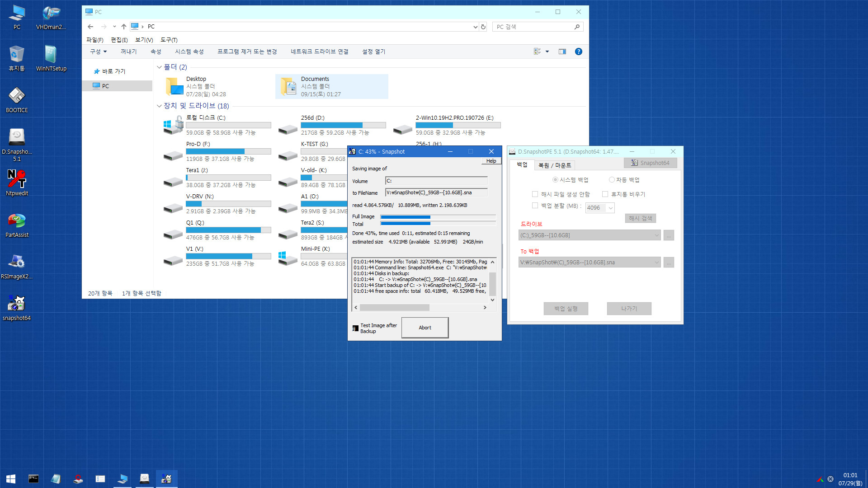Expand the 드라이브 dropdown C: 59GB

pos(656,234)
